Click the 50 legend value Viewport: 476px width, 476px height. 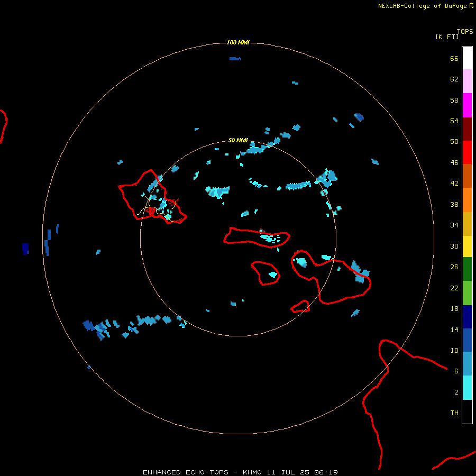coord(454,141)
